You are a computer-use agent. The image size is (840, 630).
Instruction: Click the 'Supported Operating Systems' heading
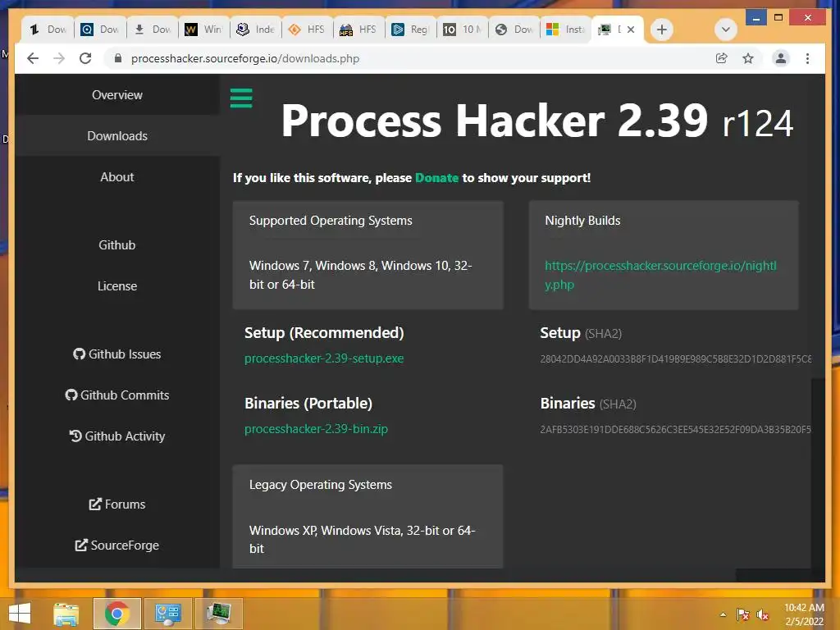[x=331, y=221]
